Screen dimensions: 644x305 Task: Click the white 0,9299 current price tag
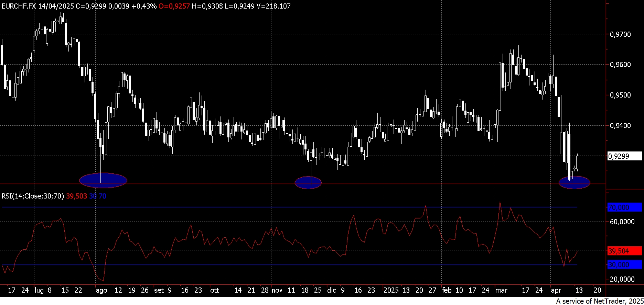point(624,156)
